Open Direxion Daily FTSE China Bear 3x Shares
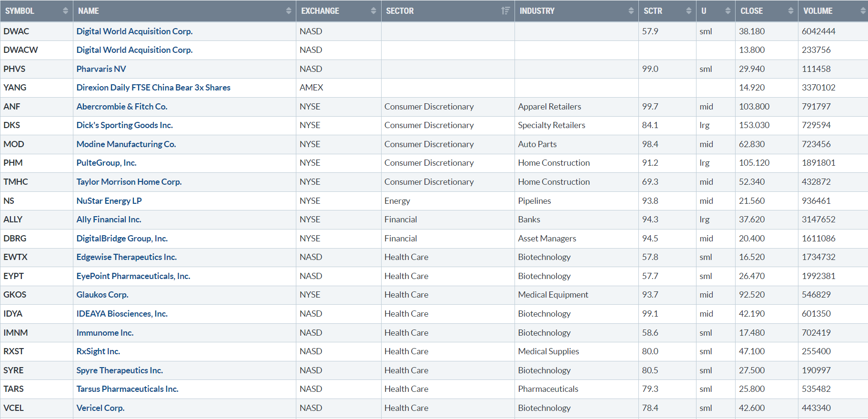This screenshot has height=419, width=868. [153, 88]
